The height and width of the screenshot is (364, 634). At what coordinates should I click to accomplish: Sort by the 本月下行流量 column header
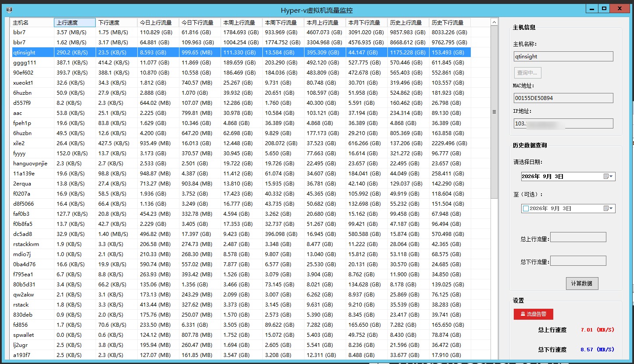point(366,22)
